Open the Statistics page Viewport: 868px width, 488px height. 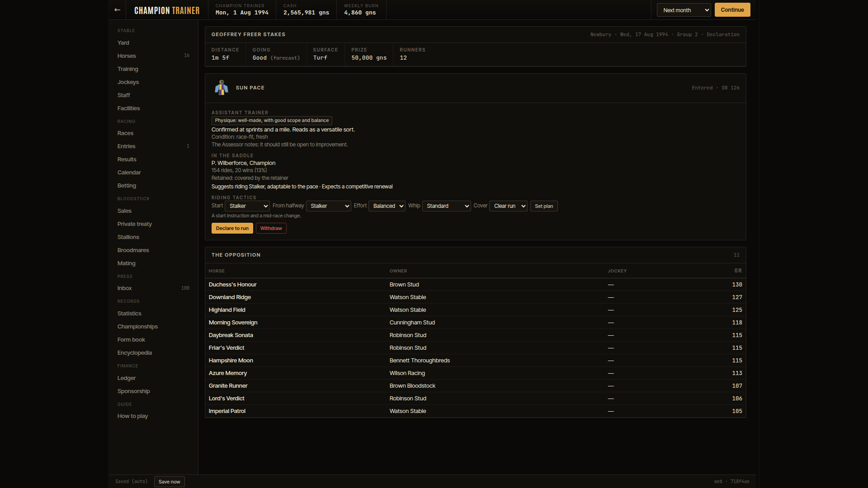[x=153, y=314]
